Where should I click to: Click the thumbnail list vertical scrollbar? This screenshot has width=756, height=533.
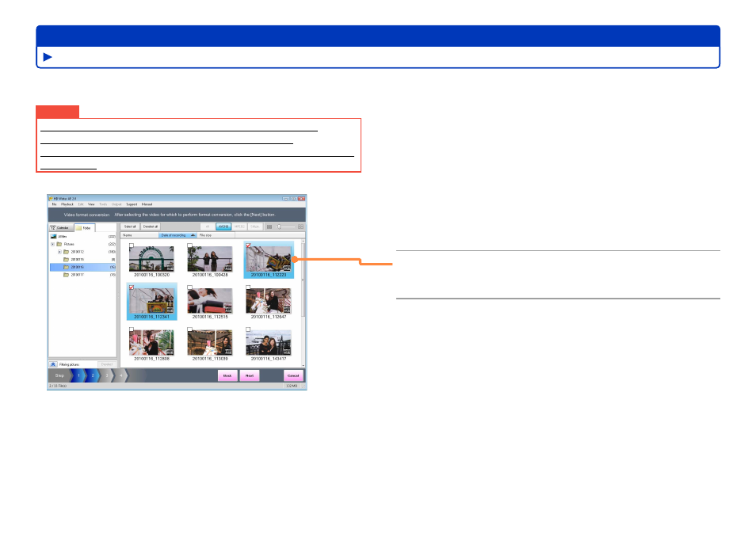[303, 303]
